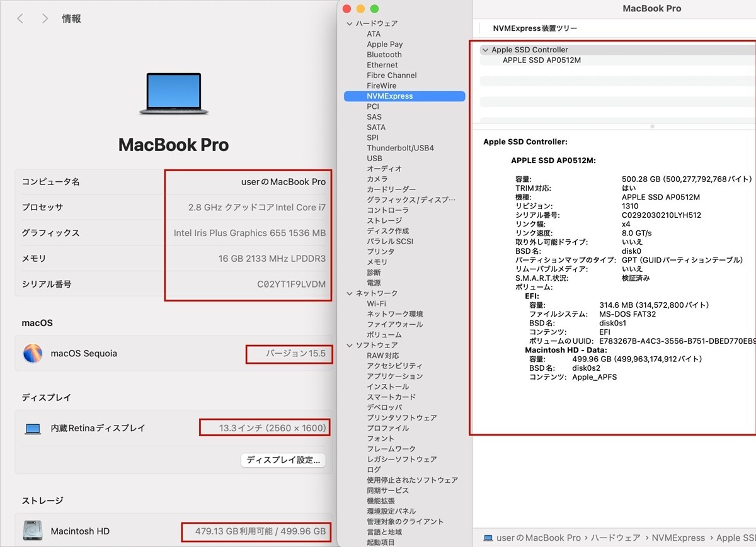This screenshot has height=547, width=756.
Task: Select 電源 in sidebar
Action: click(x=374, y=283)
